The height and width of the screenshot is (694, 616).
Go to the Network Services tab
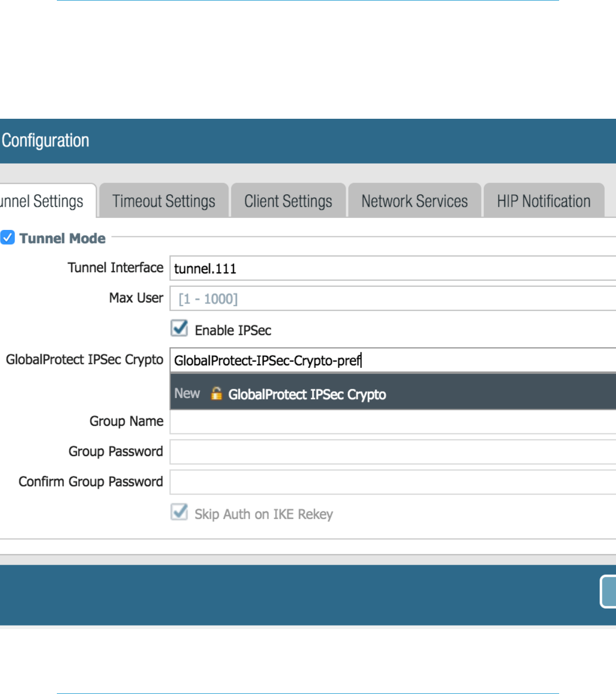[x=415, y=201]
